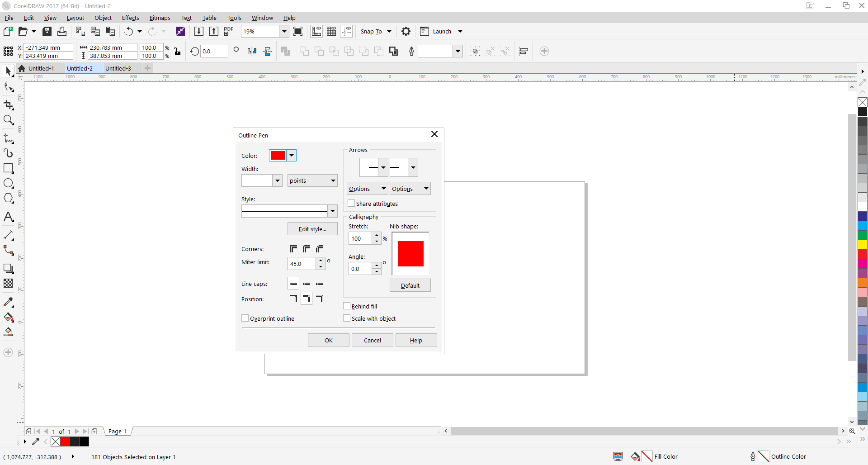The width and height of the screenshot is (868, 465).
Task: Enable the Overprint outline checkbox
Action: [245, 318]
